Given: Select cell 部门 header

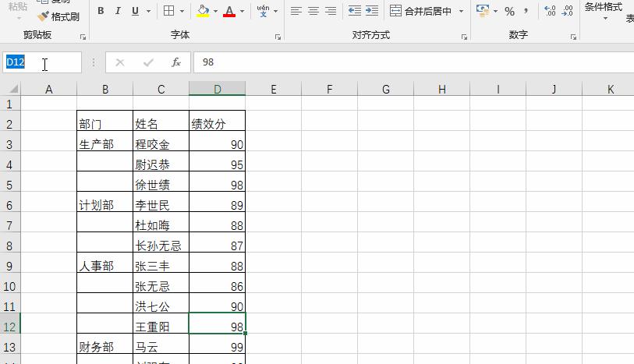Looking at the screenshot, I should pos(104,121).
